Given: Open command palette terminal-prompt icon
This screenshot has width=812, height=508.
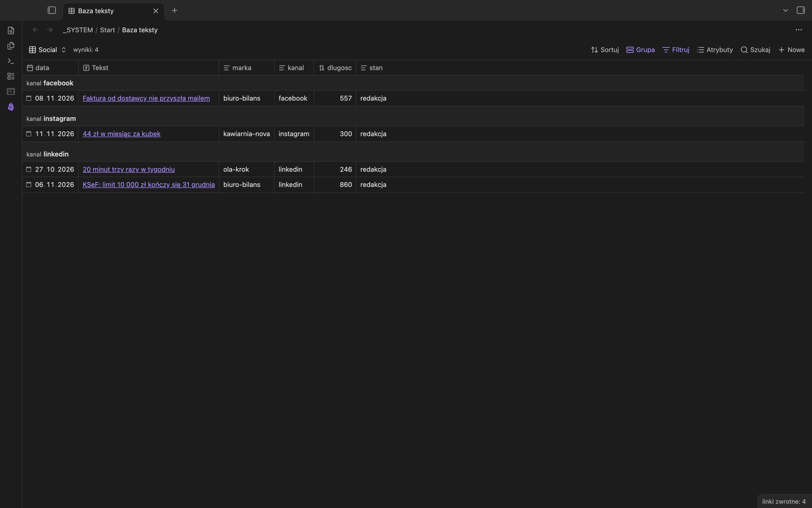Looking at the screenshot, I should pos(11,61).
